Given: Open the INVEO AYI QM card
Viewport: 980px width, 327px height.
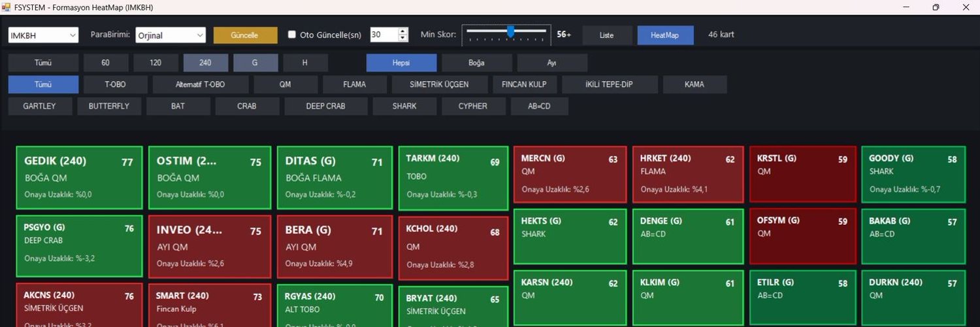Looking at the screenshot, I should point(210,247).
